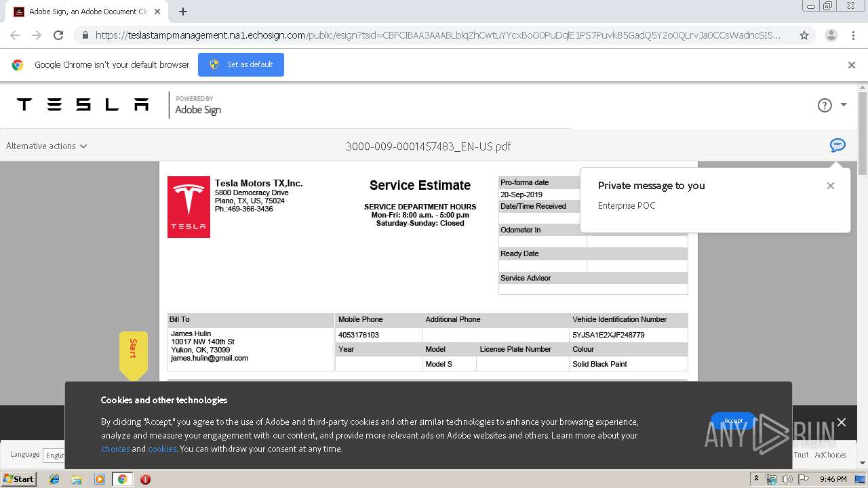
Task: Click the Chrome back navigation arrow
Action: [15, 35]
